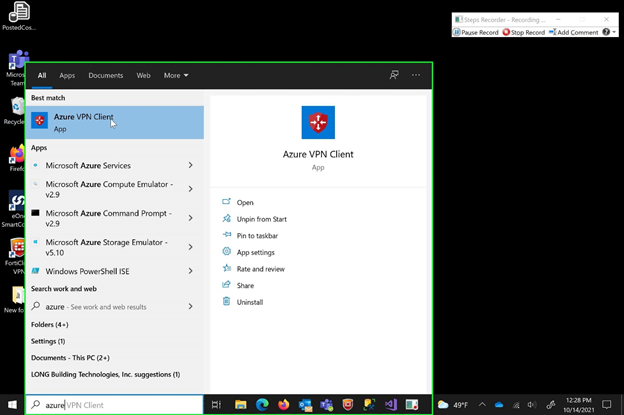This screenshot has width=624, height=415.
Task: Click Add Comment in Steps Recorder
Action: 573,32
